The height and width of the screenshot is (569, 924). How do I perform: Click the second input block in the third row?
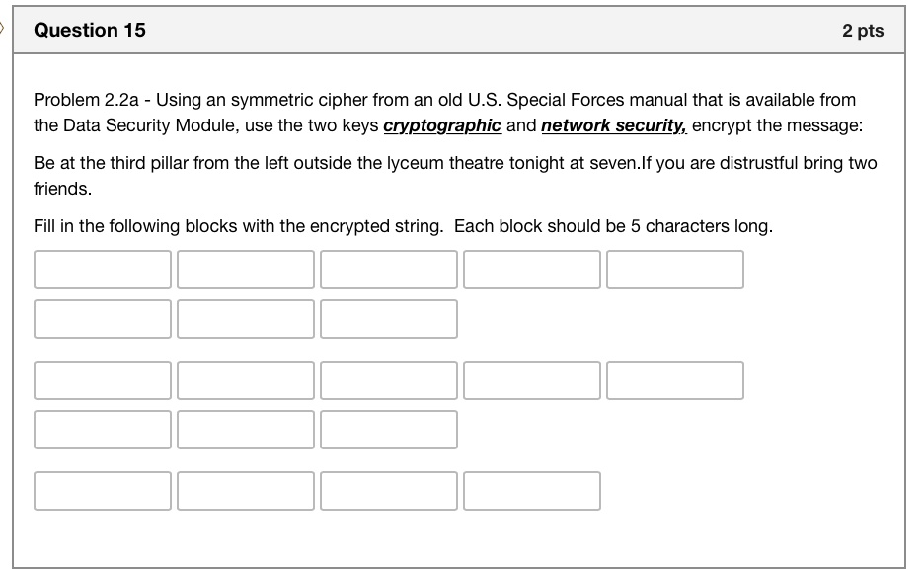pos(246,380)
